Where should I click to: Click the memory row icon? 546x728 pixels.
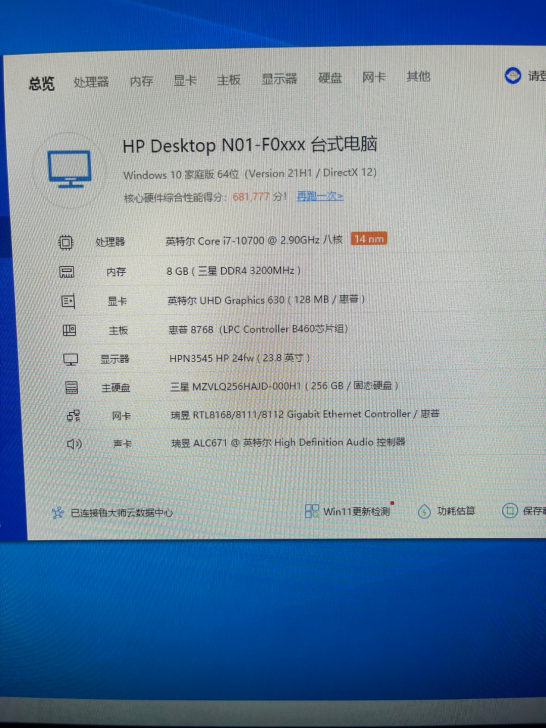click(x=67, y=272)
